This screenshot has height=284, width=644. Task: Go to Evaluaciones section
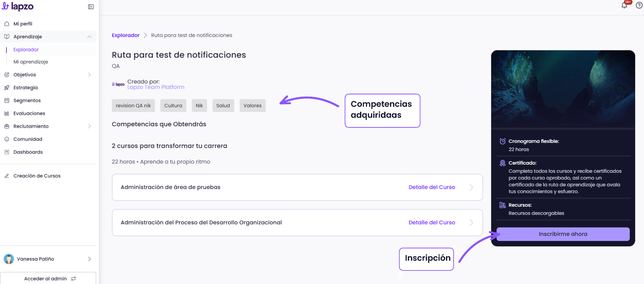29,113
